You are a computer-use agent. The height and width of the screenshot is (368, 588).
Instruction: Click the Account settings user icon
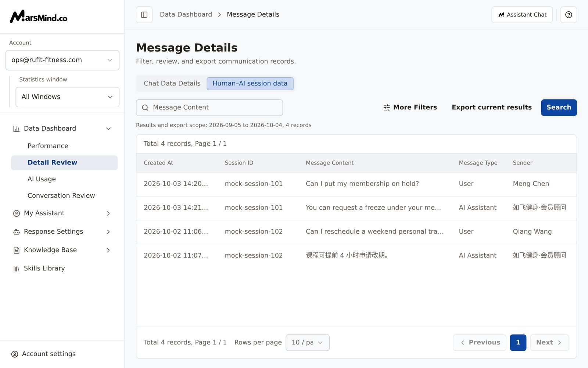15,354
